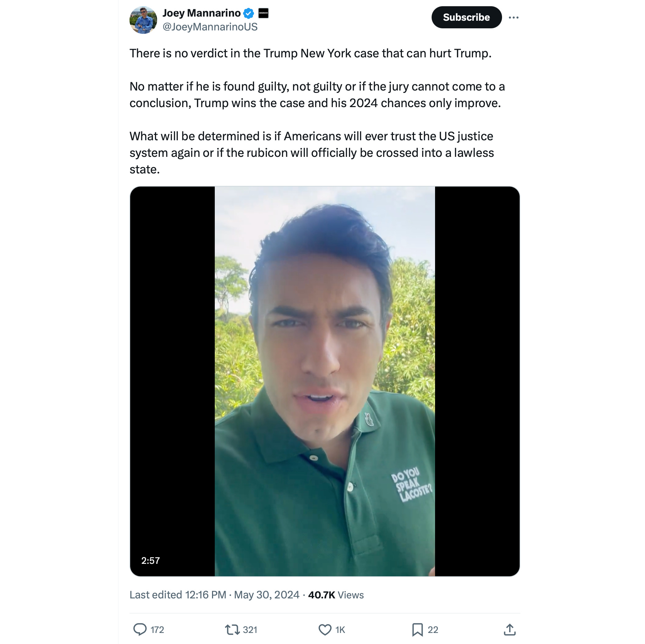Click the 2:57 video duration label
The width and height of the screenshot is (645, 644).
[x=151, y=560]
